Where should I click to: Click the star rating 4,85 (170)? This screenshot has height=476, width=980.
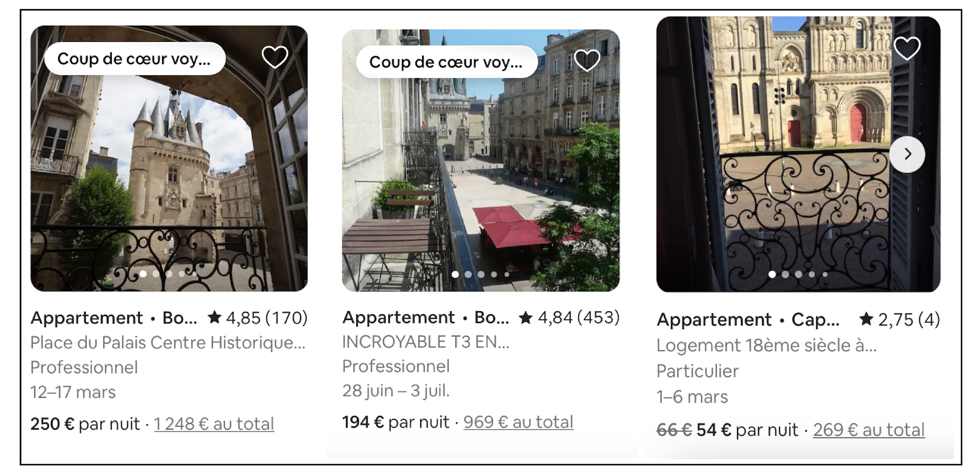click(258, 318)
